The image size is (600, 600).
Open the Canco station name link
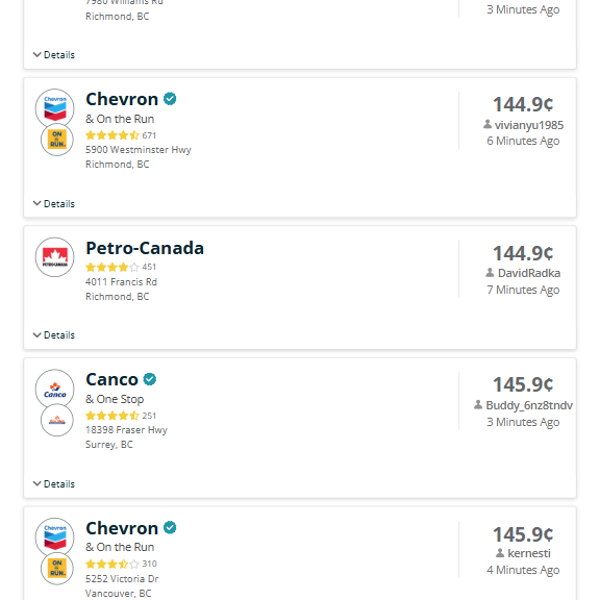[112, 380]
